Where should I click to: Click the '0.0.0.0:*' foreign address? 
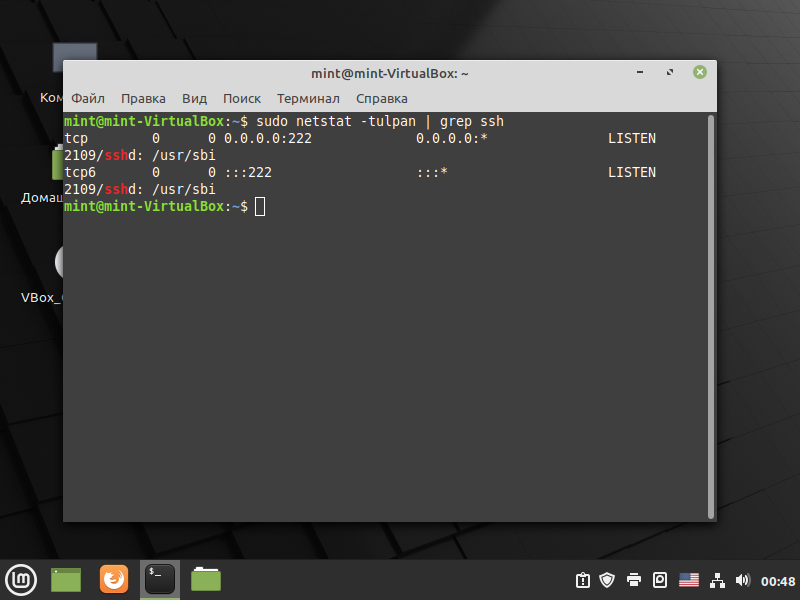pyautogui.click(x=452, y=138)
